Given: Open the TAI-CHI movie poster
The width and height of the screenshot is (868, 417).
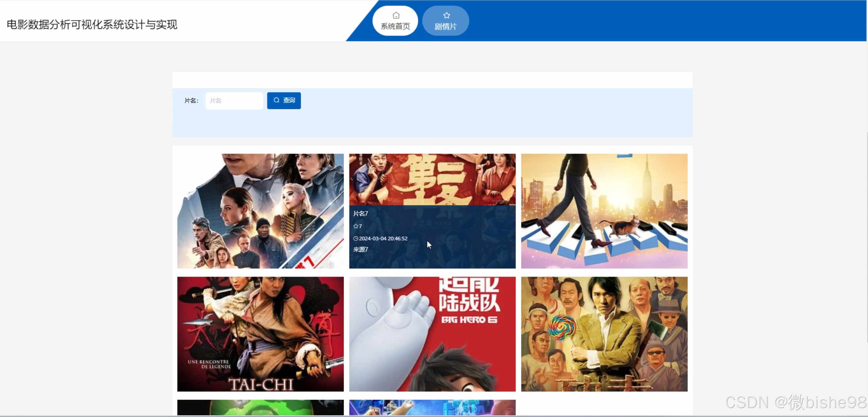Looking at the screenshot, I should [x=260, y=334].
